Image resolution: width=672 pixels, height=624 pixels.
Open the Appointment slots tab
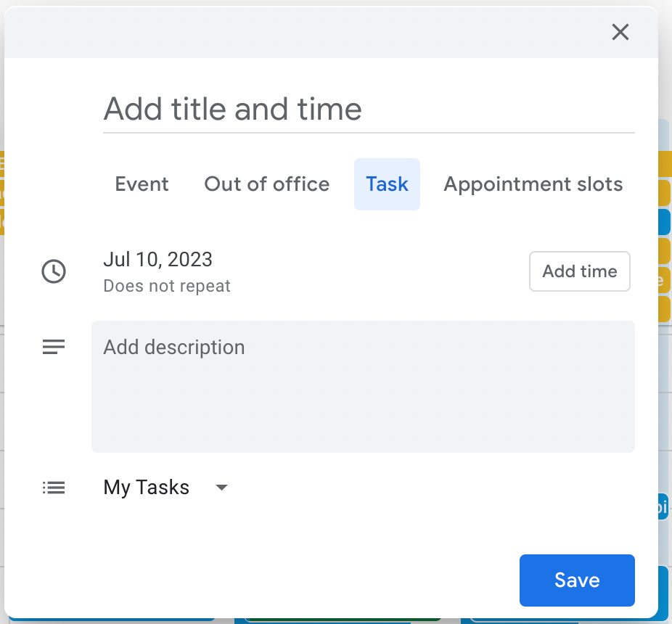(x=533, y=184)
